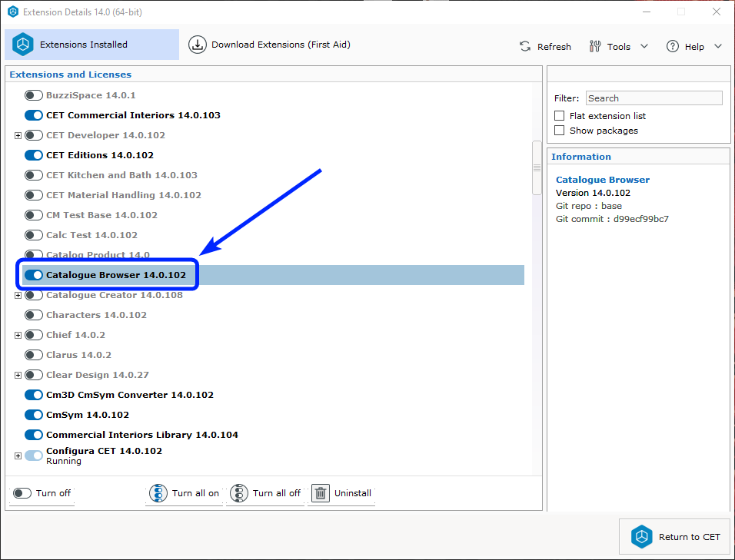Disable the Commercial Interiors Library switch
The height and width of the screenshot is (560, 735).
coord(34,435)
